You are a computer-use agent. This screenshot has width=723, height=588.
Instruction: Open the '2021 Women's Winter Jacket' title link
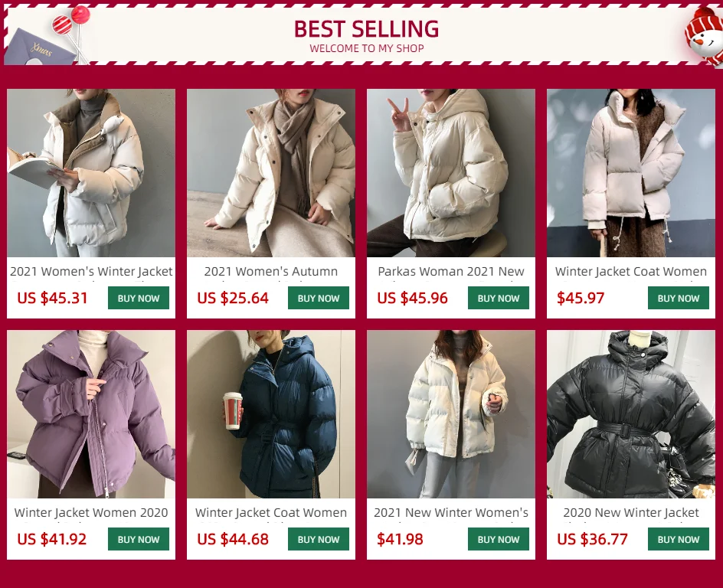pos(91,272)
